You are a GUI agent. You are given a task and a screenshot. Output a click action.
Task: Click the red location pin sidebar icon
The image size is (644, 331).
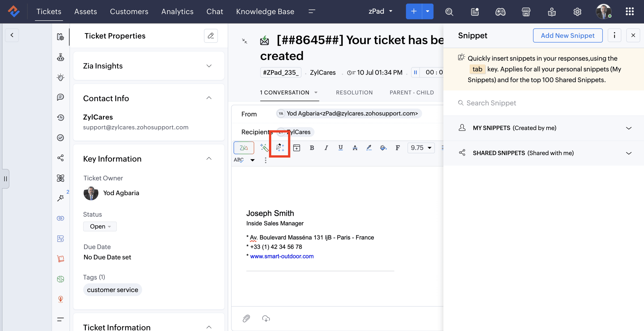[61, 299]
